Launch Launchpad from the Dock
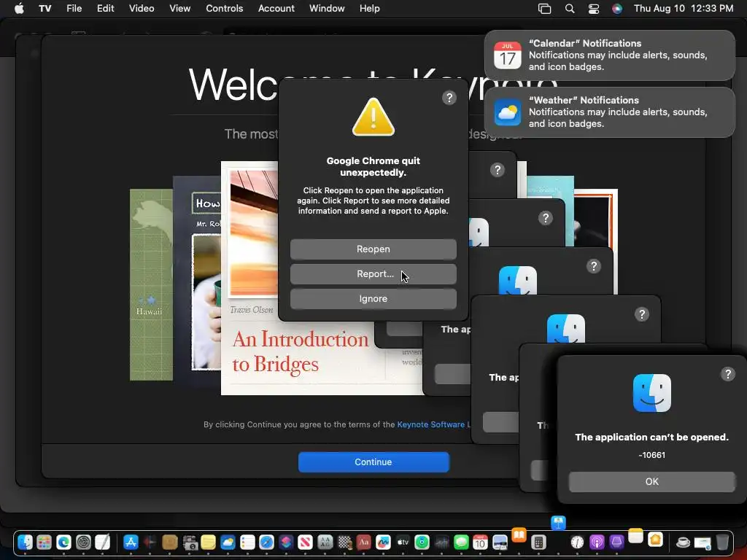This screenshot has height=560, width=747. 44,542
